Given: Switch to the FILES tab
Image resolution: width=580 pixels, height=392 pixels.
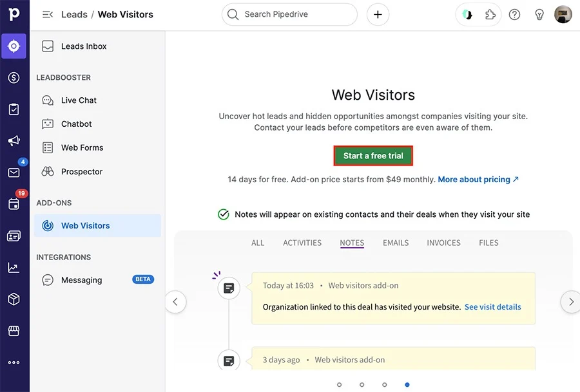Looking at the screenshot, I should 488,243.
